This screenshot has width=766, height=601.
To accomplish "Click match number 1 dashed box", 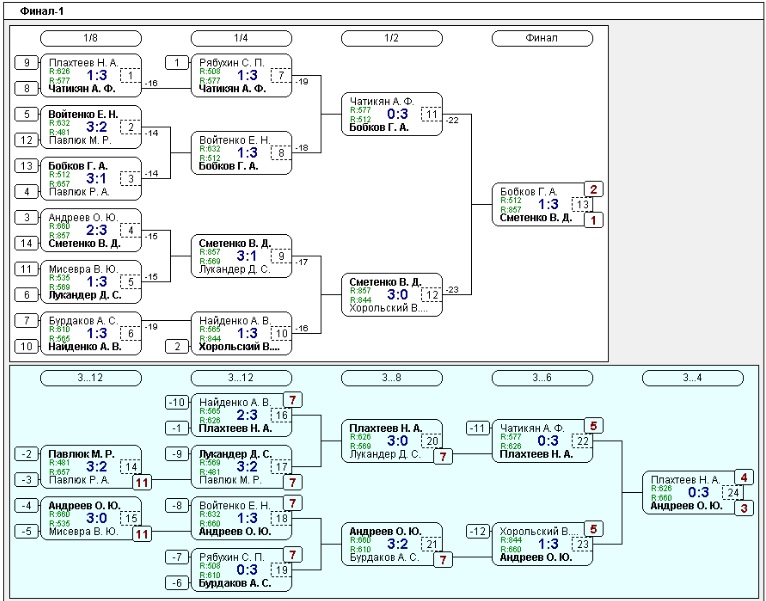I will [130, 75].
